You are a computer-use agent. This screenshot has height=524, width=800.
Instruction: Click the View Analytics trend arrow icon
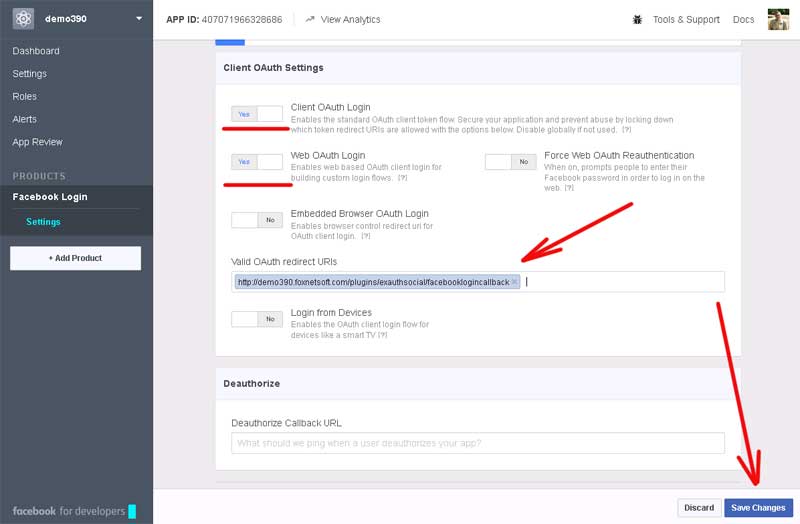[x=310, y=19]
